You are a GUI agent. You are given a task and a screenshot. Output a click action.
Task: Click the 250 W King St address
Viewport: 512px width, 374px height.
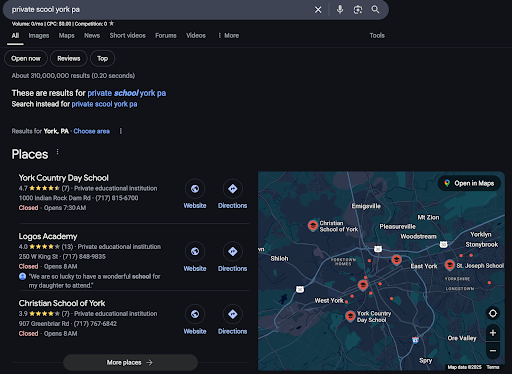coord(38,257)
